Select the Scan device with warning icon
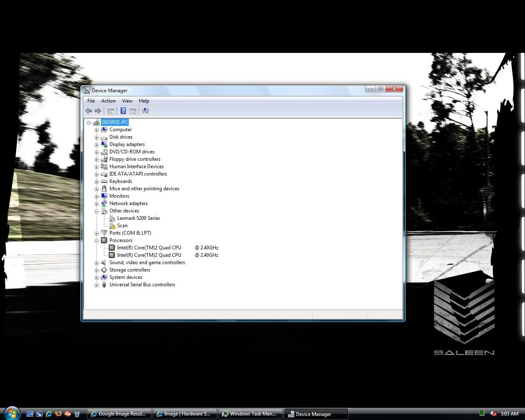The width and height of the screenshot is (525, 420). click(x=122, y=226)
